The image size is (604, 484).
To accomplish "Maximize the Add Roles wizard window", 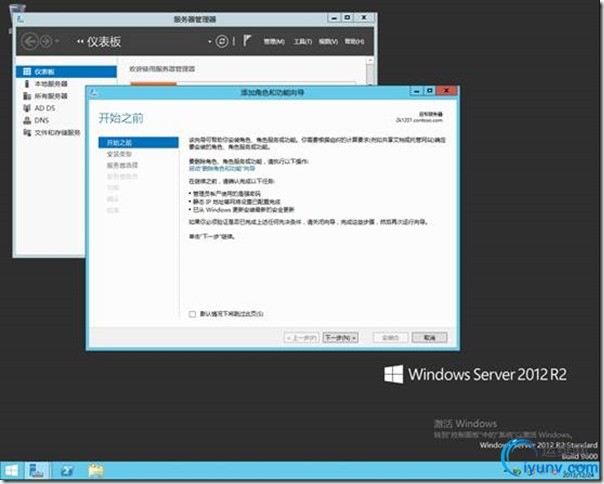I will [430, 91].
